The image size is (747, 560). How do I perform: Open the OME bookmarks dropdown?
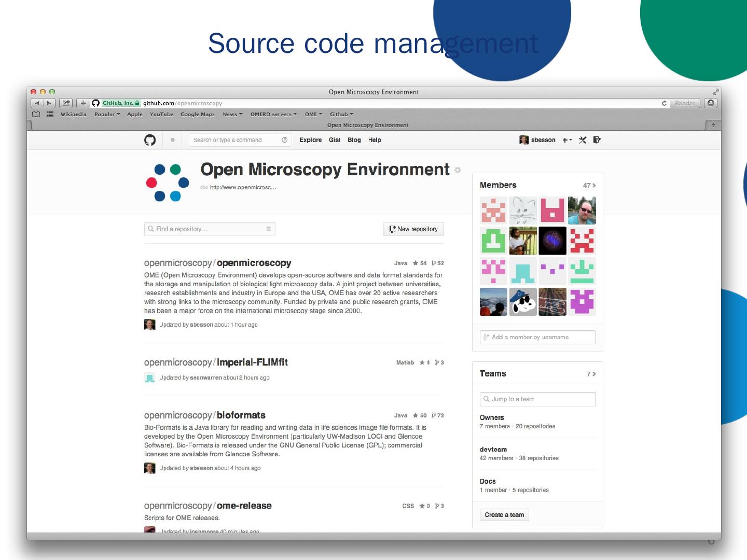313,114
